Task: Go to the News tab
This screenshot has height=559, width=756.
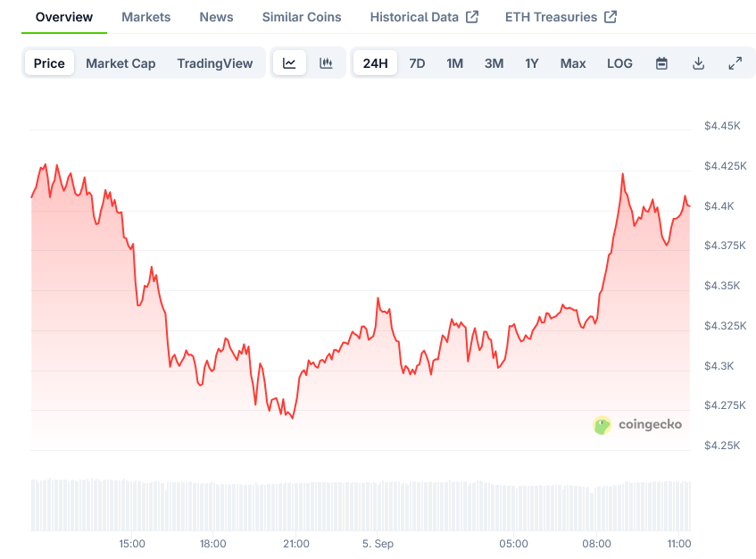Action: (x=216, y=17)
